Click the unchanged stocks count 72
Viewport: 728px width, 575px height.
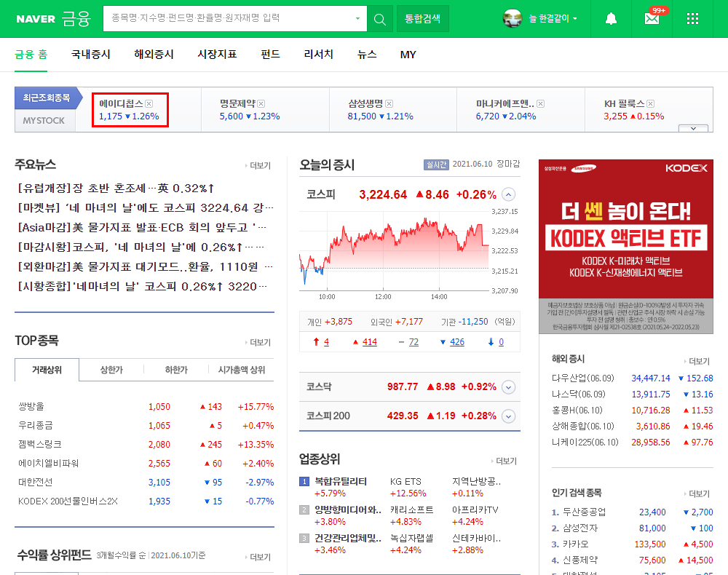click(414, 342)
